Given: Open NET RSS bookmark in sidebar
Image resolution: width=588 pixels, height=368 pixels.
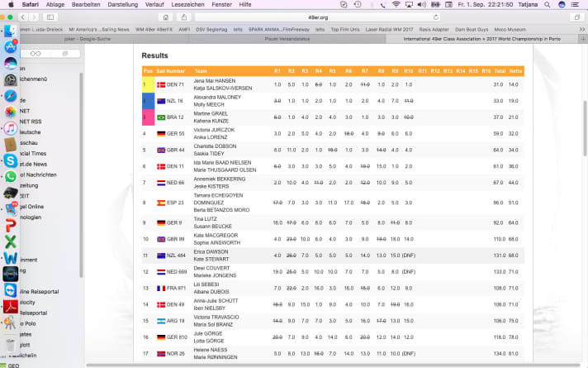Looking at the screenshot, I should coord(31,122).
